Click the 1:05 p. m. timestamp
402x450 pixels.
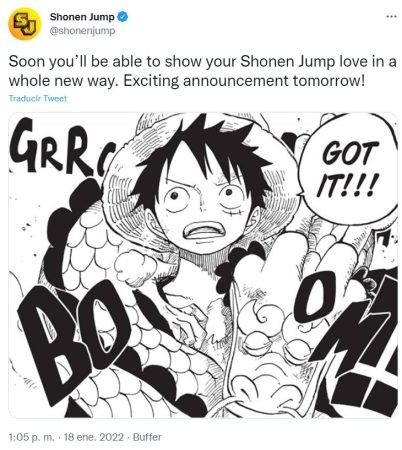31,437
